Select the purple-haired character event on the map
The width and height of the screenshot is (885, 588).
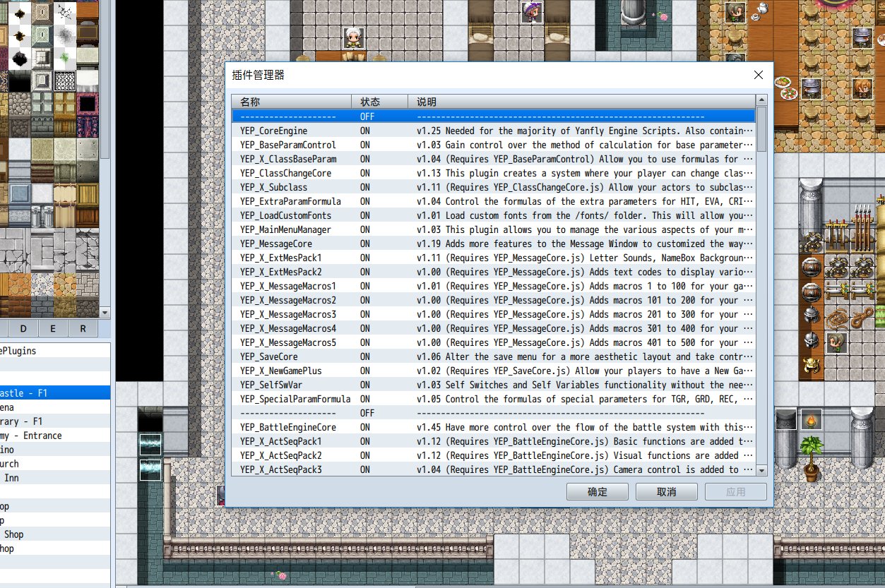532,12
